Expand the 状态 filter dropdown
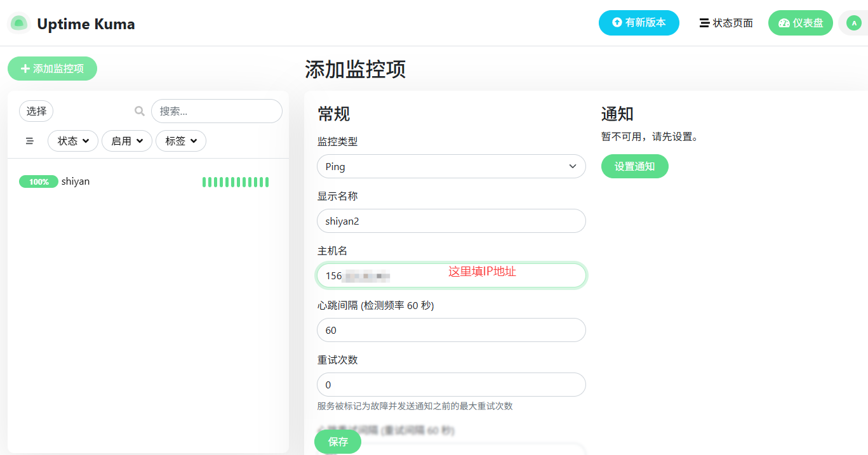The width and height of the screenshot is (868, 455). tap(73, 141)
